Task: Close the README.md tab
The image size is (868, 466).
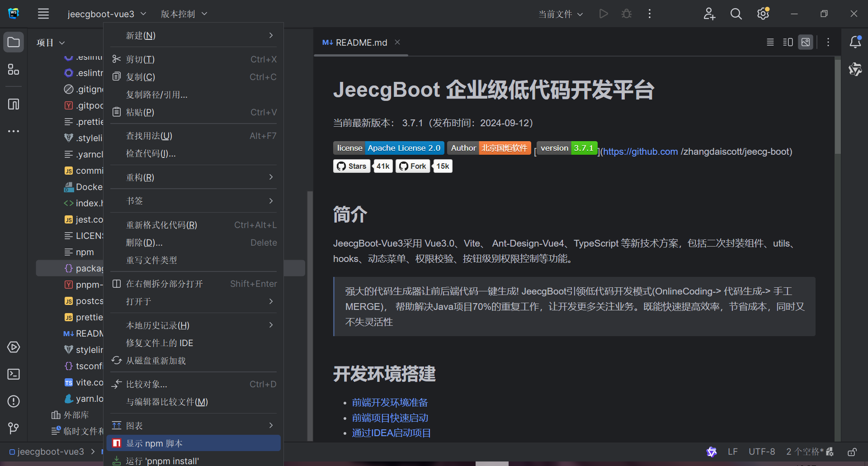Action: click(x=397, y=42)
